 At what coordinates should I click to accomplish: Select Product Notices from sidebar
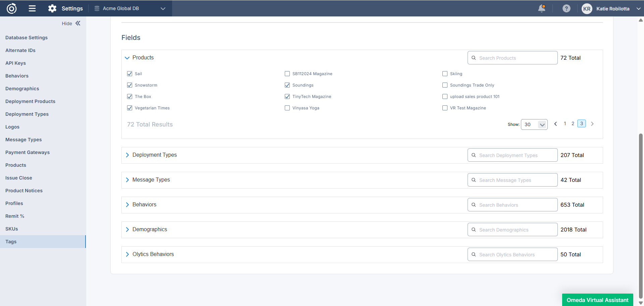[x=24, y=191]
